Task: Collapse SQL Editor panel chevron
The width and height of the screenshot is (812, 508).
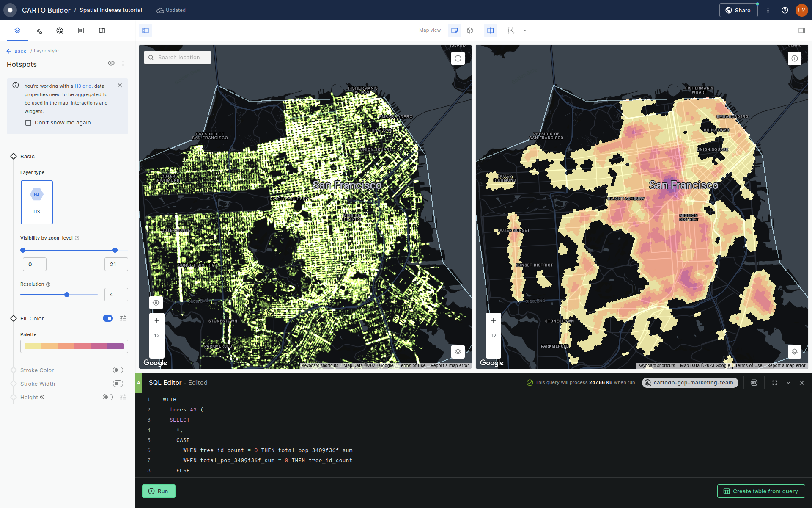Action: [788, 383]
